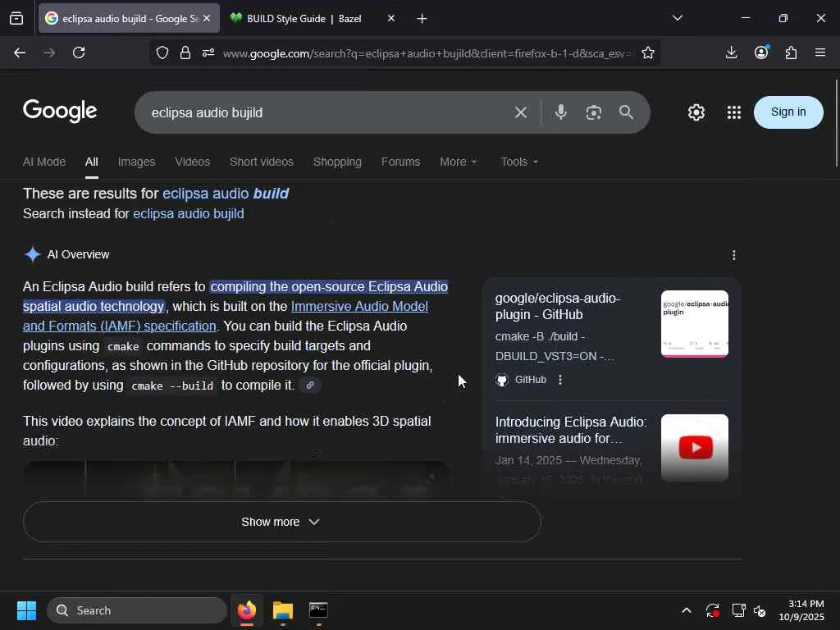This screenshot has width=840, height=630.
Task: Click the page vertical scrollbar
Action: (836, 123)
